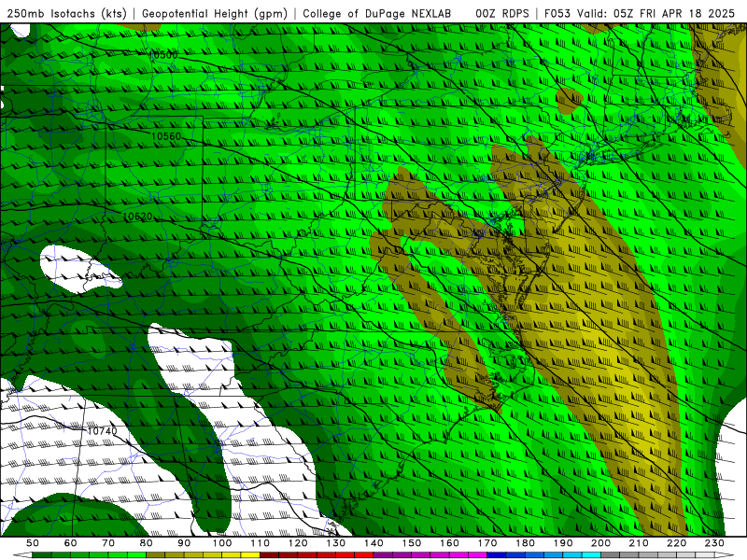Image resolution: width=747 pixels, height=560 pixels.
Task: Click the 90 value on the color scale
Action: pyautogui.click(x=184, y=543)
